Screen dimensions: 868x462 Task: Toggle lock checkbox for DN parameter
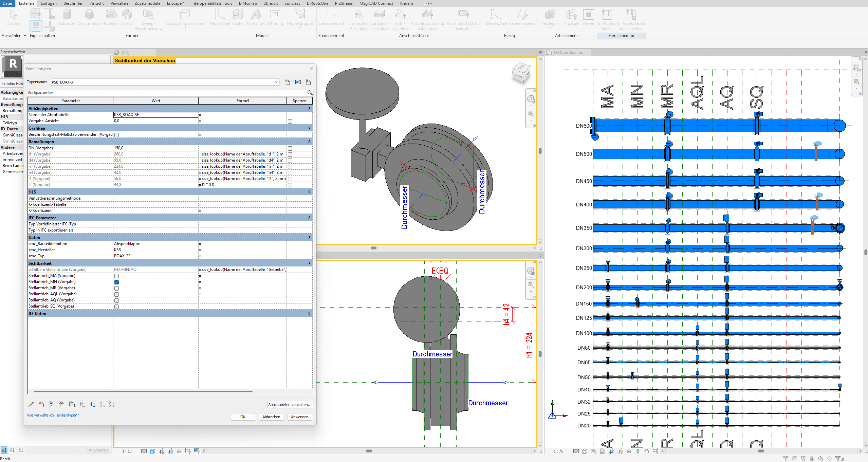click(x=290, y=148)
